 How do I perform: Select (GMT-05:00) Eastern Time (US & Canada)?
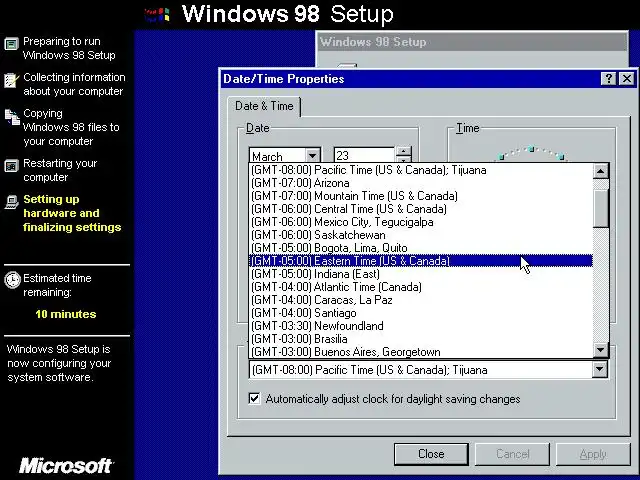pos(420,261)
